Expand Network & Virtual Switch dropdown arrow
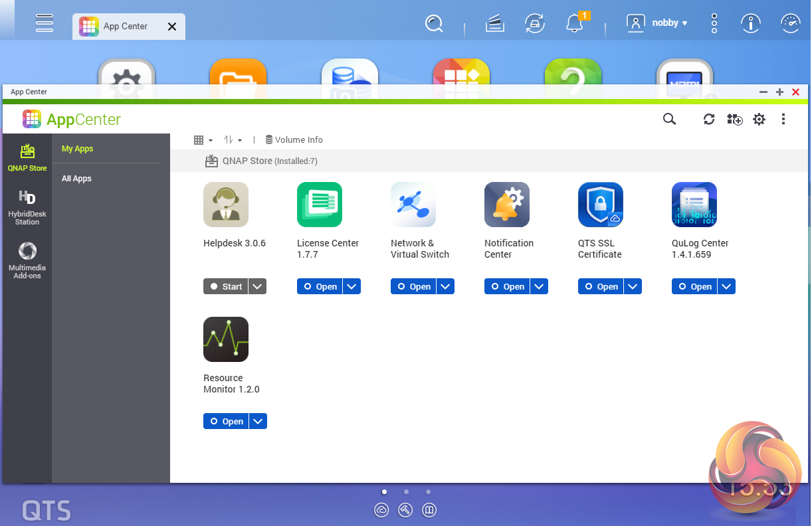 (x=446, y=286)
